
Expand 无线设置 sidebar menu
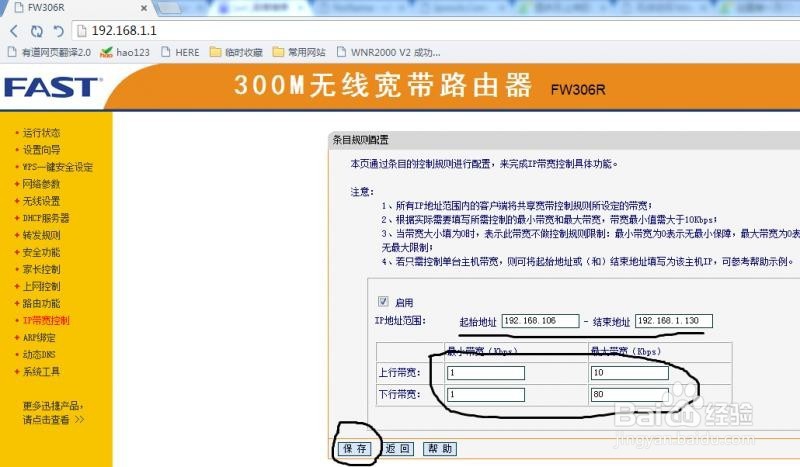[x=41, y=201]
